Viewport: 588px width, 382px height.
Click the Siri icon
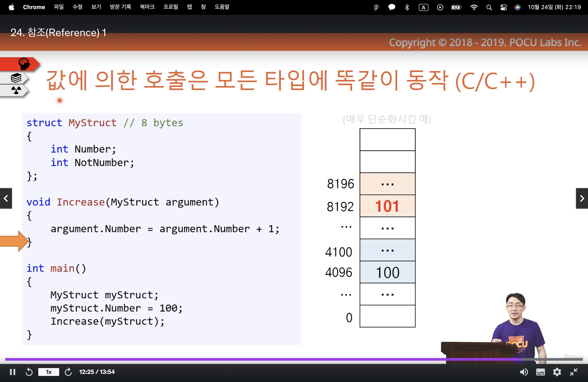[x=517, y=7]
